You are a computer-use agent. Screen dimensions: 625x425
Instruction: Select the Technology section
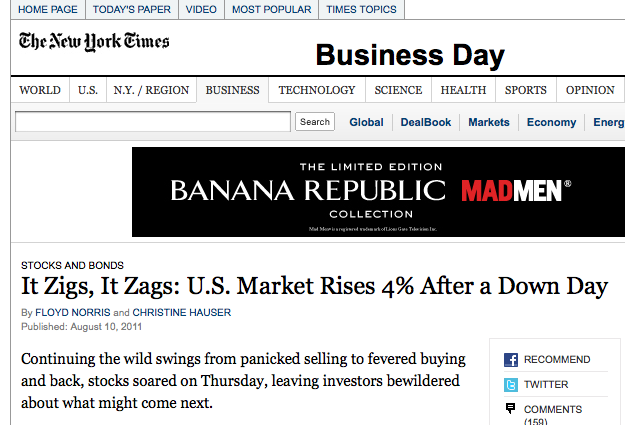click(x=317, y=90)
